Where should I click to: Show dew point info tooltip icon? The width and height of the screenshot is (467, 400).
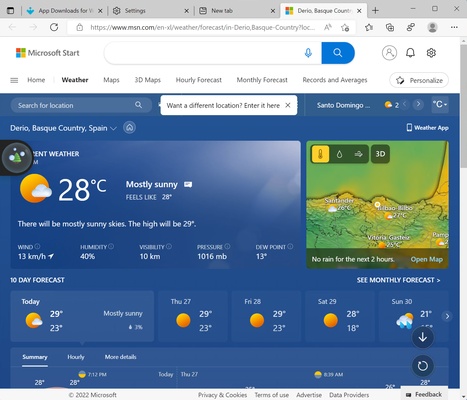290,246
